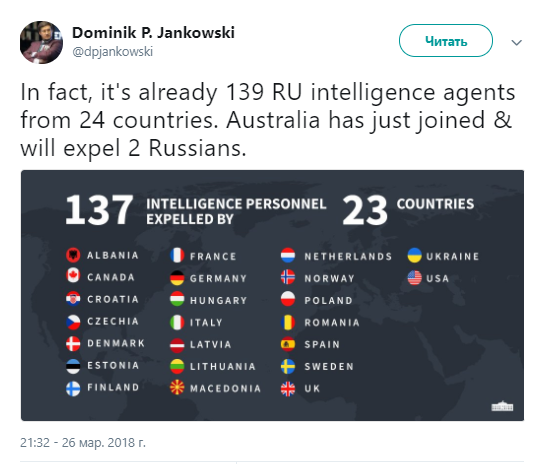537x464 pixels.
Task: Open the Dominik P. Jankowski name link
Action: [x=153, y=33]
